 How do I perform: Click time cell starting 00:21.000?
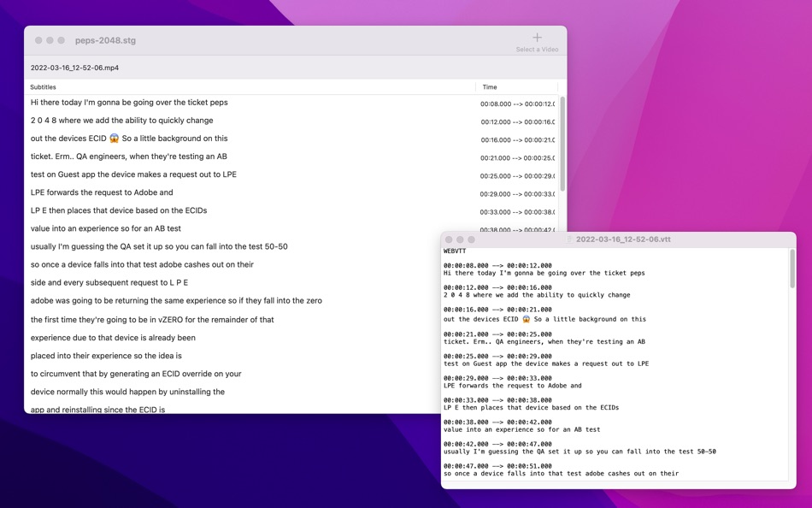517,158
